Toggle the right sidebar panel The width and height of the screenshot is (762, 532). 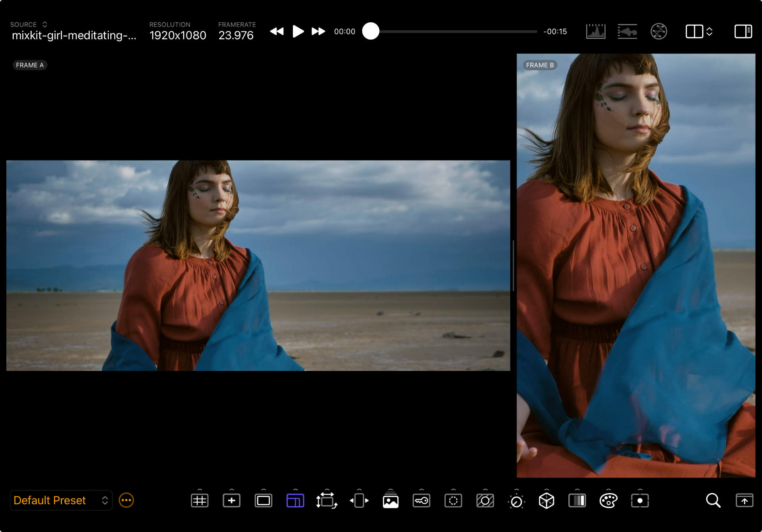pyautogui.click(x=743, y=31)
